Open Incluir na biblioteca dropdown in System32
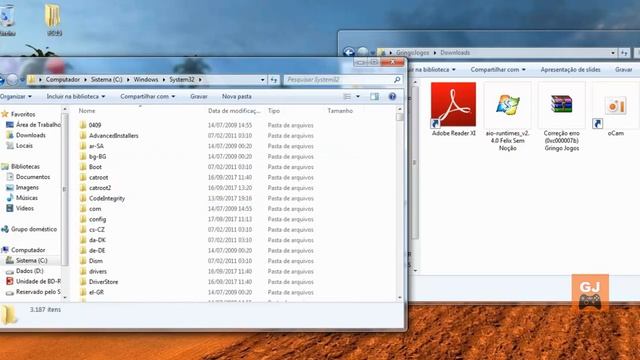640x360 pixels. coord(76,96)
